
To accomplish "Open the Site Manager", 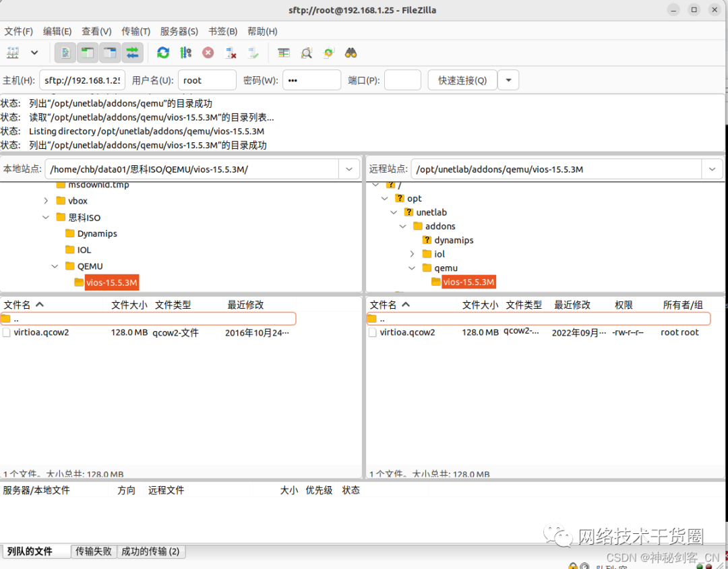I will tap(13, 53).
